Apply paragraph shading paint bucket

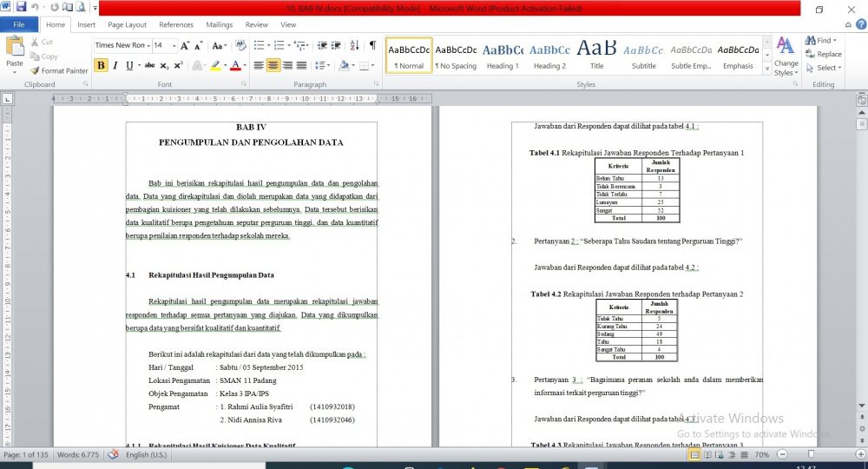pyautogui.click(x=344, y=65)
